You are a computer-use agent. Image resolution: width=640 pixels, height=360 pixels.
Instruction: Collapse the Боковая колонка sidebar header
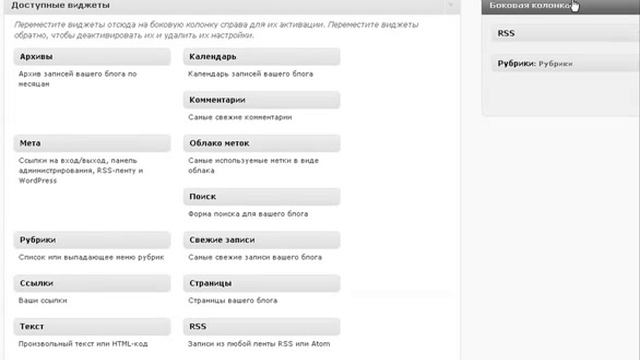click(560, 7)
